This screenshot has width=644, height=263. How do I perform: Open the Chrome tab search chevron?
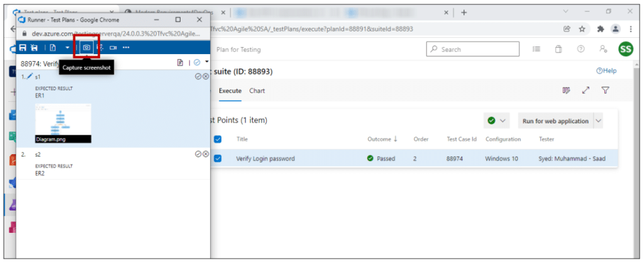[566, 11]
